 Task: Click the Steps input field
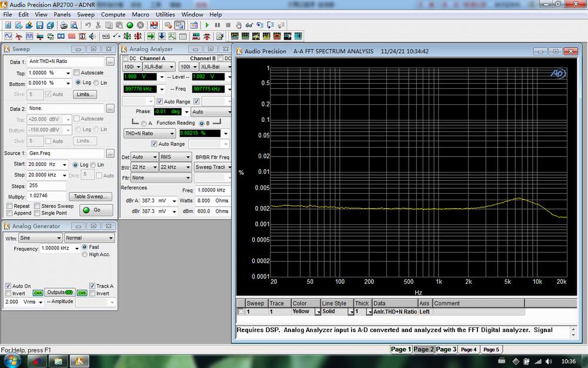46,185
